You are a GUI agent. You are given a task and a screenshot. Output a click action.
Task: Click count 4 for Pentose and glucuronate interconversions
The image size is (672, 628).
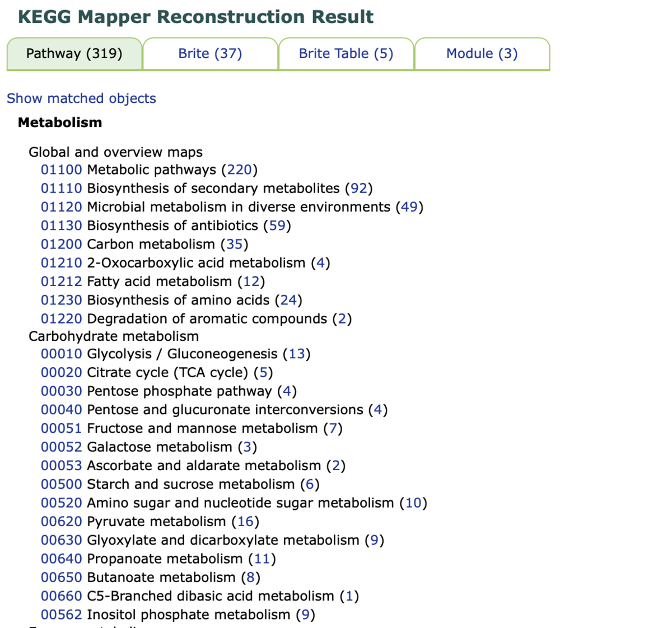point(378,410)
